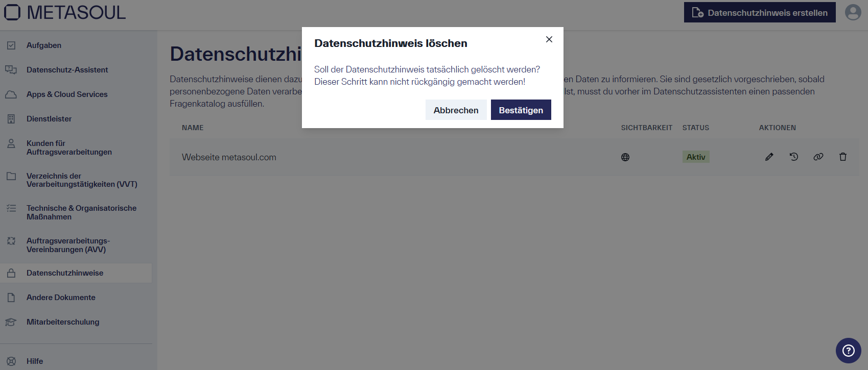Screen dimensions: 868x370
Task: Click the Webseite metasoul.com row name
Action: (x=229, y=157)
